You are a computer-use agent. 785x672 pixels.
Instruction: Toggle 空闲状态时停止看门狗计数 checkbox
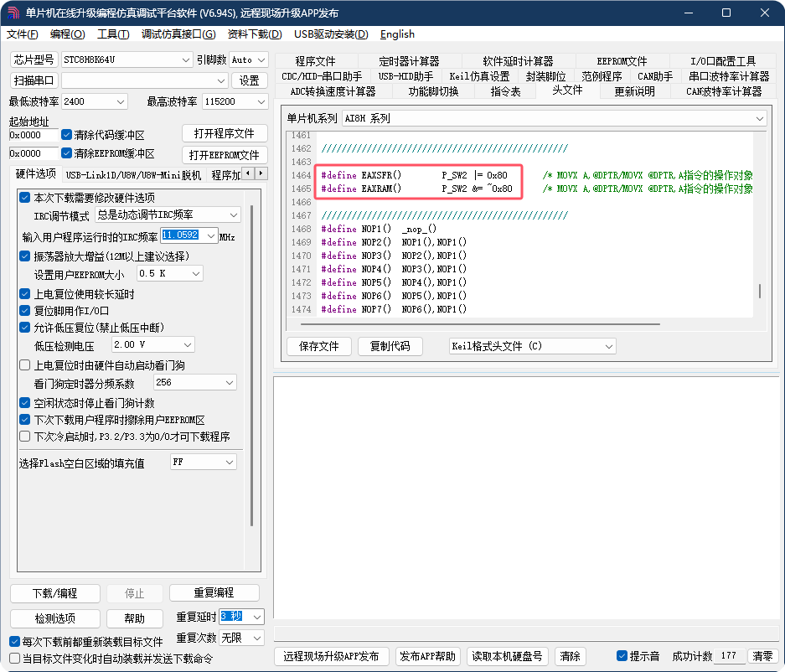coord(24,402)
